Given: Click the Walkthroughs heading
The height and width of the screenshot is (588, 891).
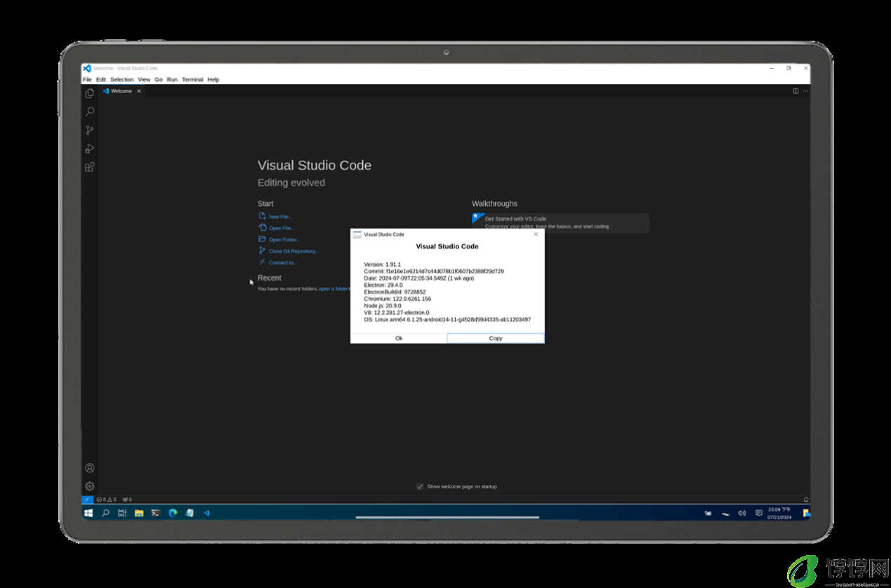Looking at the screenshot, I should point(494,203).
